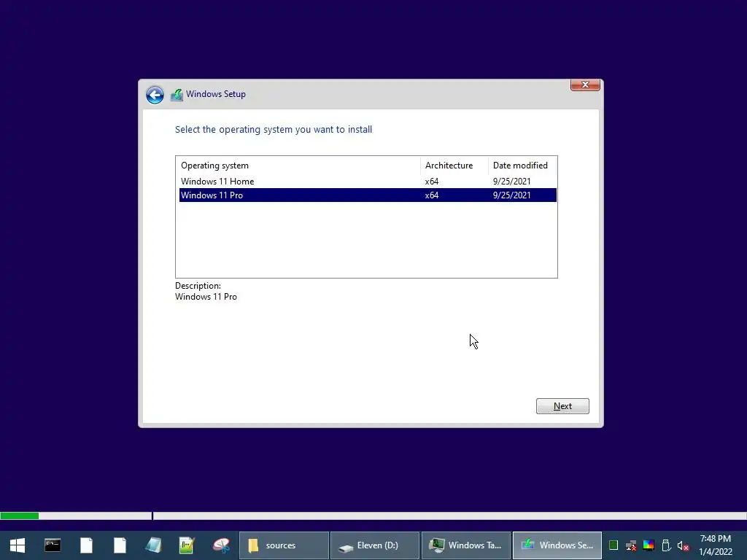This screenshot has height=560, width=747.
Task: Open the green notepad with pencil taskbar icon
Action: pos(187,545)
